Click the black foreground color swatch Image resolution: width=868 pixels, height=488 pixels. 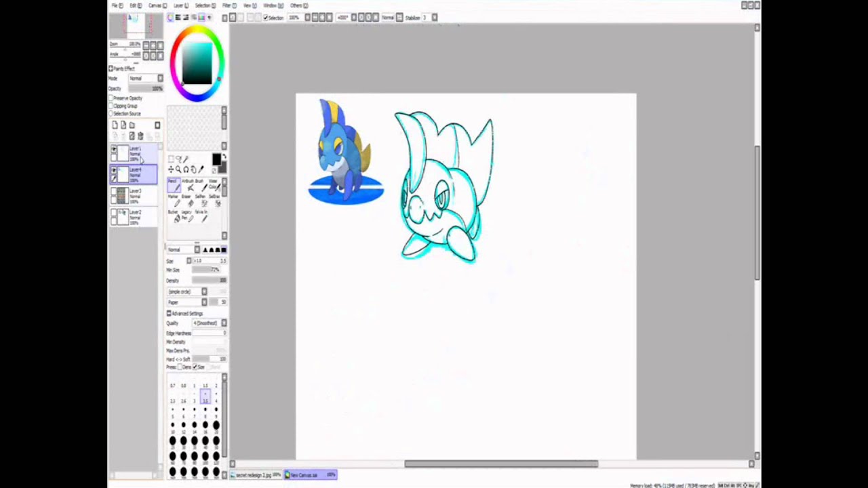217,159
